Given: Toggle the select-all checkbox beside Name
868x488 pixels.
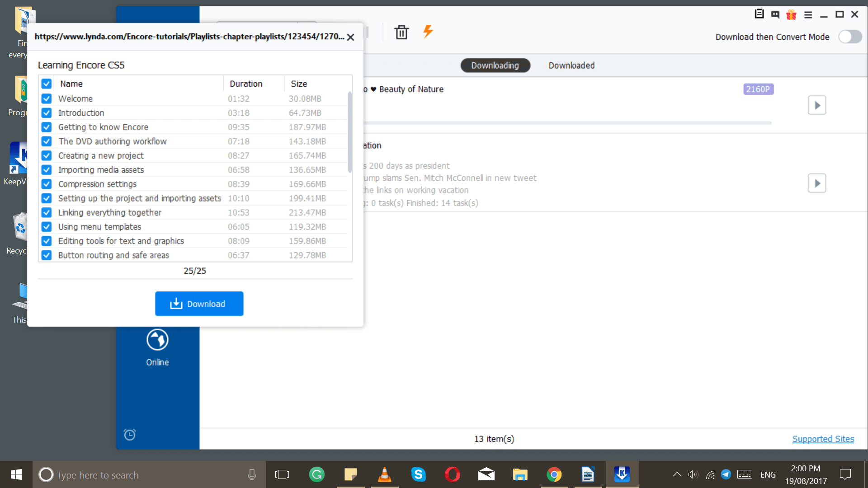Looking at the screenshot, I should point(47,84).
